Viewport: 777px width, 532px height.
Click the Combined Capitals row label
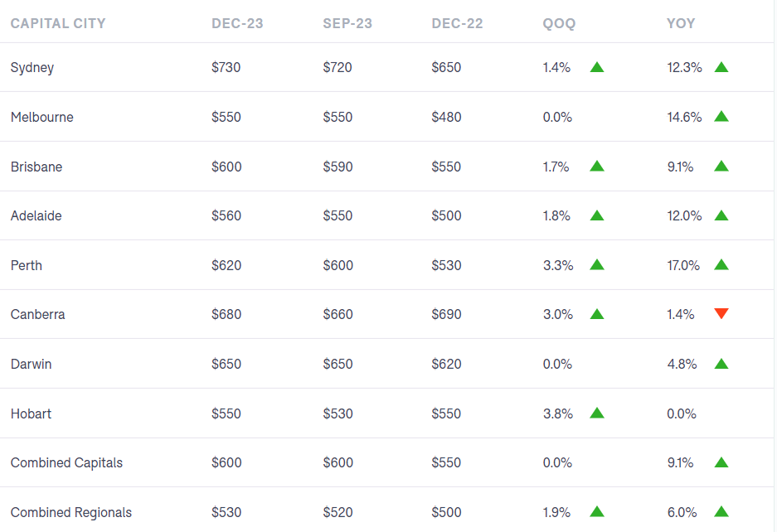[x=66, y=462]
